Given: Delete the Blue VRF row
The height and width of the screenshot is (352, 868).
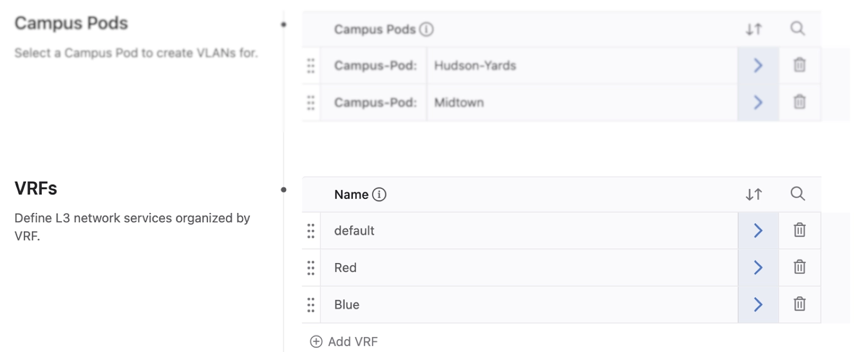Looking at the screenshot, I should coord(800,304).
